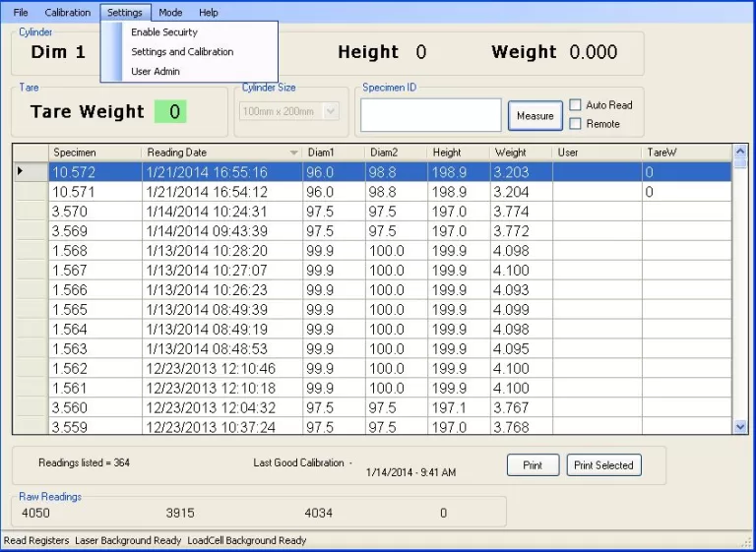Enable the Auto Read checkbox
Screen dimensions: 756x552
point(576,105)
